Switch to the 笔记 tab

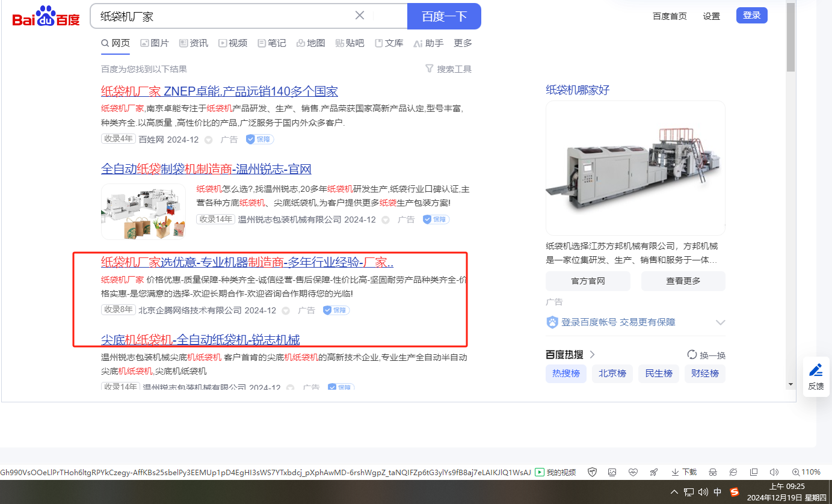pyautogui.click(x=272, y=43)
